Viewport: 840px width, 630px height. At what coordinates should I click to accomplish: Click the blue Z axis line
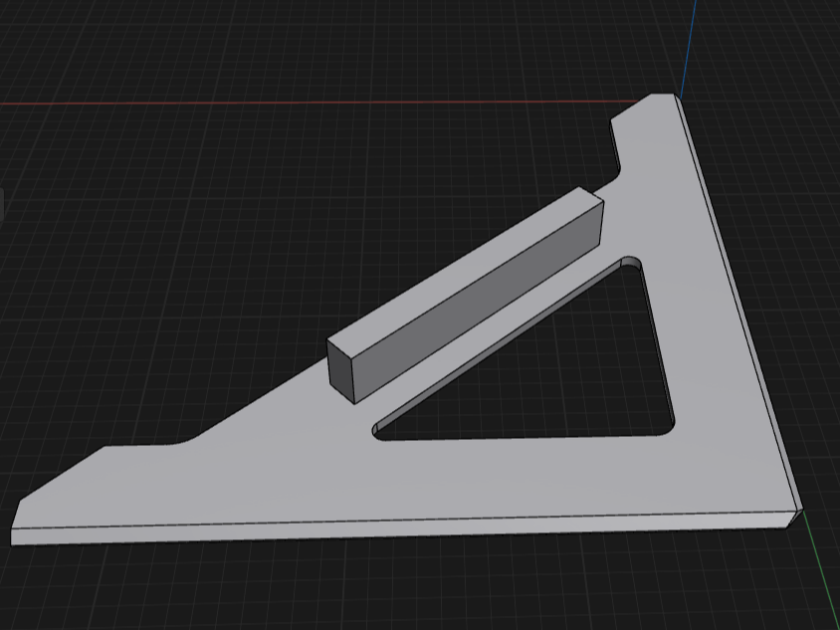(x=688, y=40)
